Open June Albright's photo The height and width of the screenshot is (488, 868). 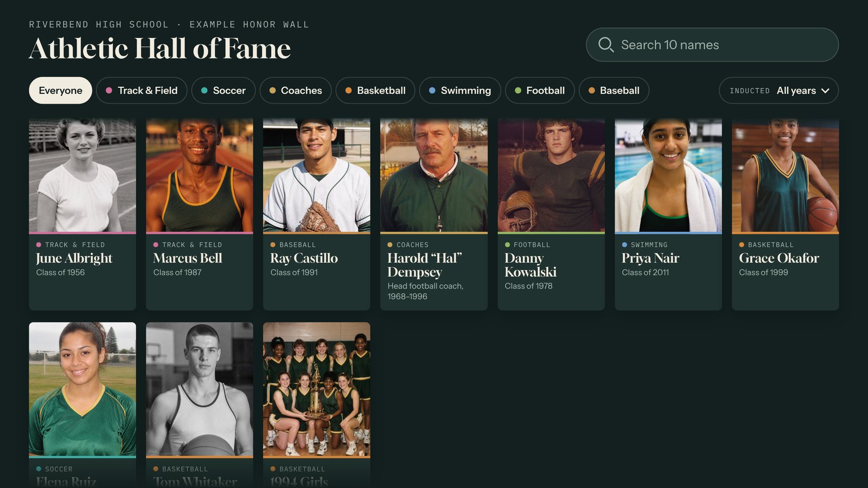pyautogui.click(x=82, y=175)
